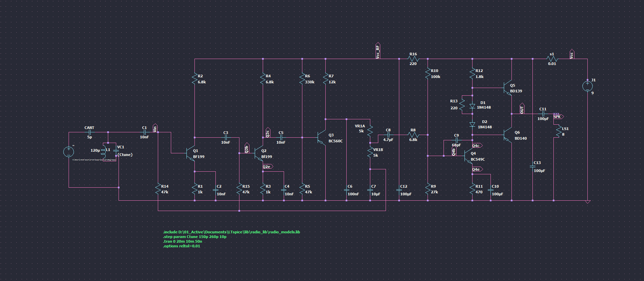Click the D2 1N4148 diode symbol
Viewport: 644px width, 281px height.
(472, 125)
